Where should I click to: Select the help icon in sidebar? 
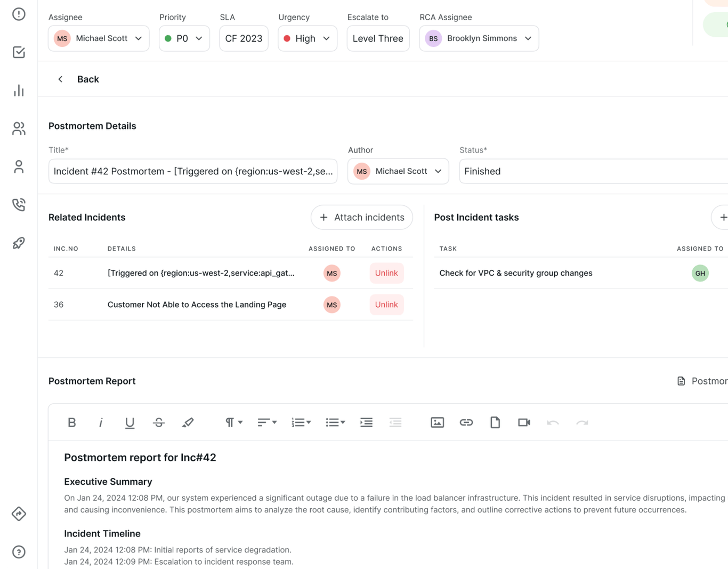(18, 552)
